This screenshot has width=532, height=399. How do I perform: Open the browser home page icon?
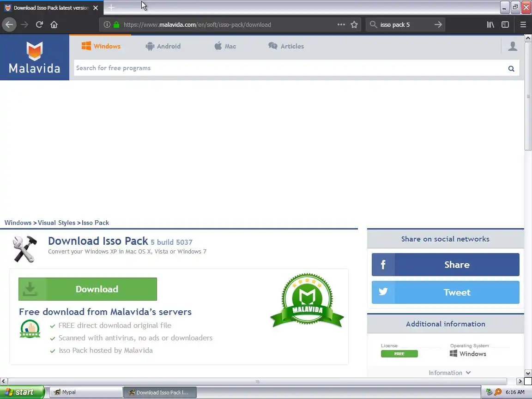click(x=54, y=24)
